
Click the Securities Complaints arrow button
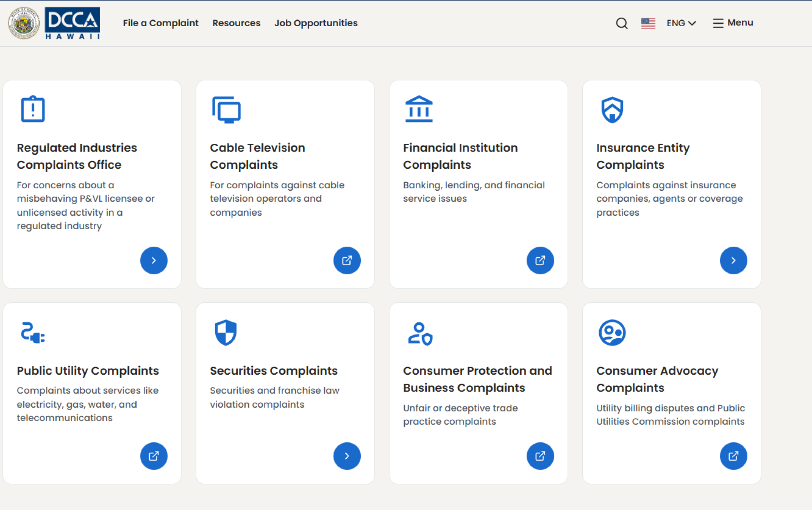click(x=347, y=456)
